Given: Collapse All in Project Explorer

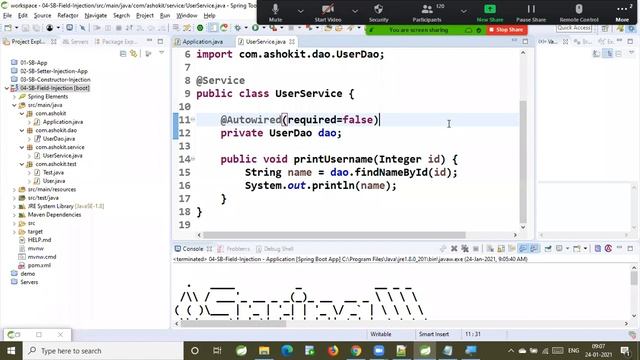Looking at the screenshot, I should click(123, 54).
